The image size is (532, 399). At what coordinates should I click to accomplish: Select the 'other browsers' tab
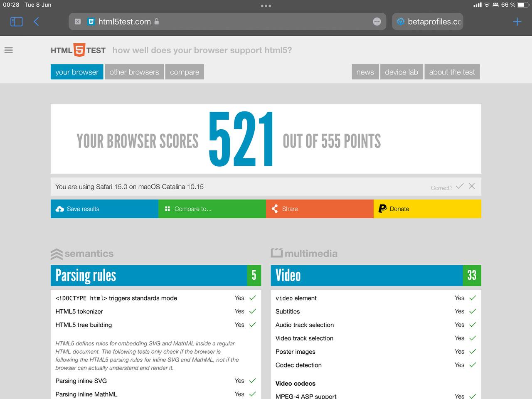pos(134,72)
